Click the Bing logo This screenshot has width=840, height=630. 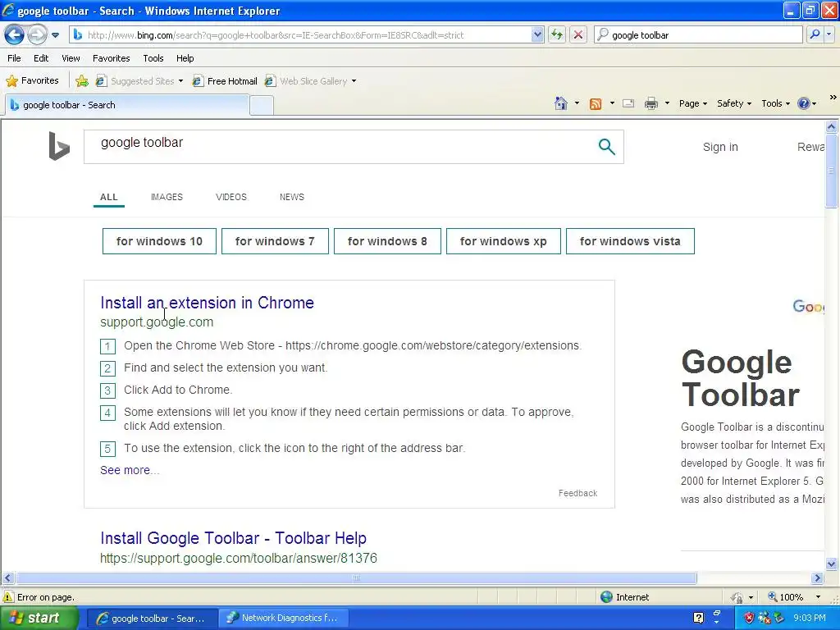[59, 146]
